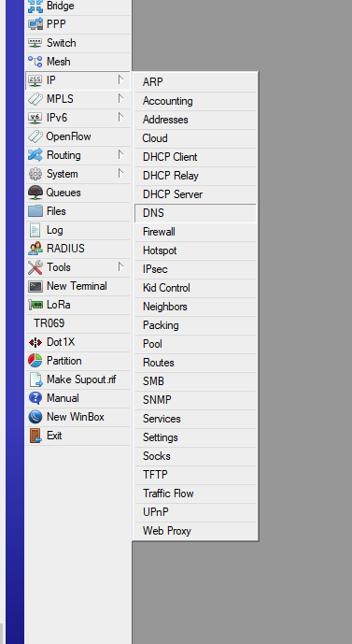
Task: Open the TR069 menu entry
Action: point(77,323)
